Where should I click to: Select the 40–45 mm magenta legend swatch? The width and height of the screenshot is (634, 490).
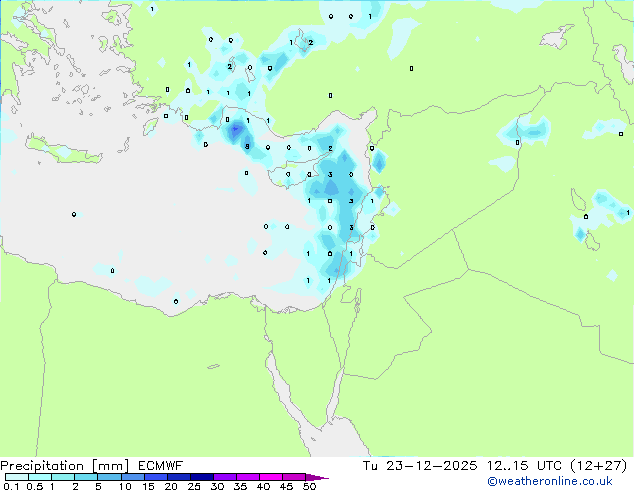(x=271, y=477)
